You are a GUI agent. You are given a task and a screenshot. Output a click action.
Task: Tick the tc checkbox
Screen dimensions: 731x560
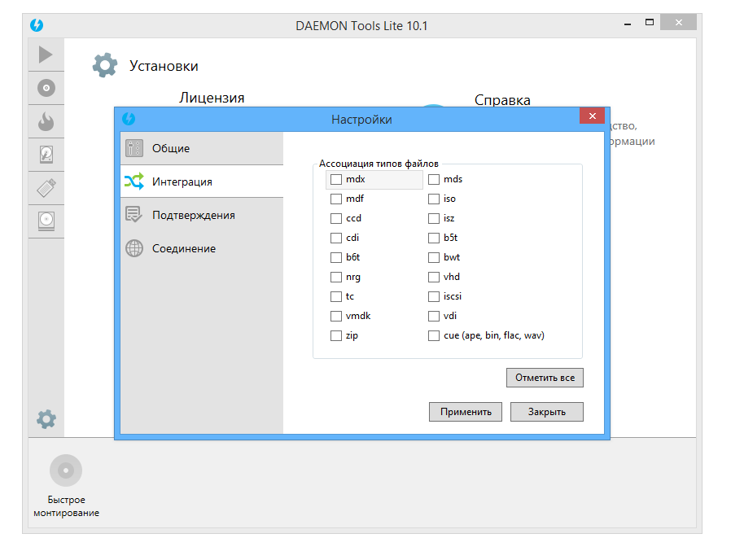click(336, 296)
